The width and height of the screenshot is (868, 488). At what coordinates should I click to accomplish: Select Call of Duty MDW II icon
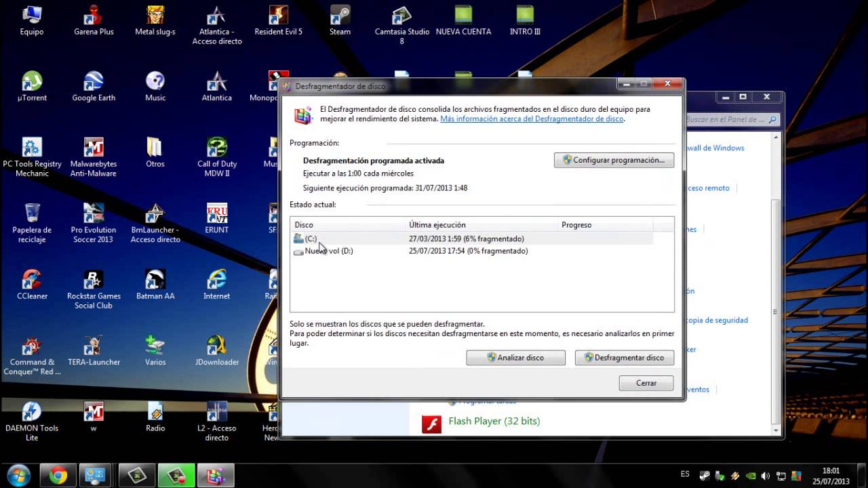click(x=217, y=157)
